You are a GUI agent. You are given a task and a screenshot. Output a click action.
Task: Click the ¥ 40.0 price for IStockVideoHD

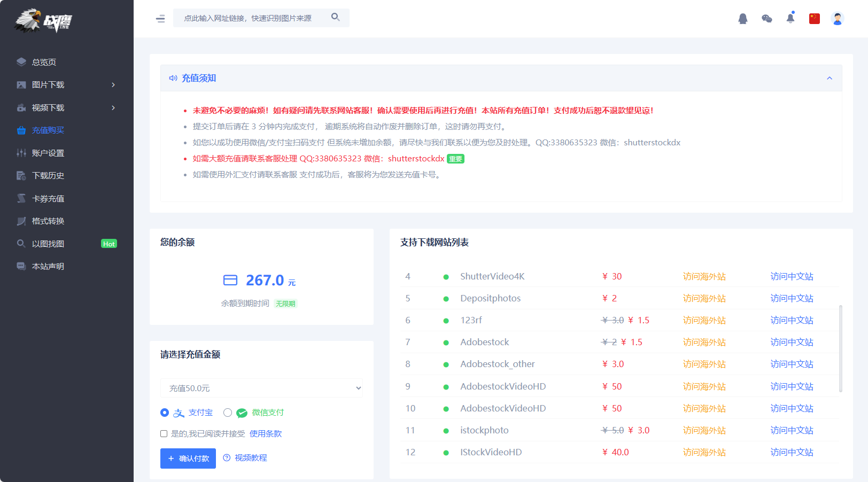tap(615, 452)
